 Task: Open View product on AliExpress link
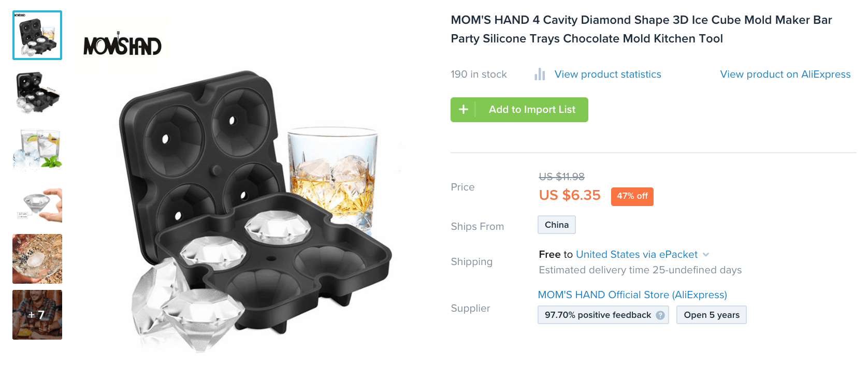[785, 75]
